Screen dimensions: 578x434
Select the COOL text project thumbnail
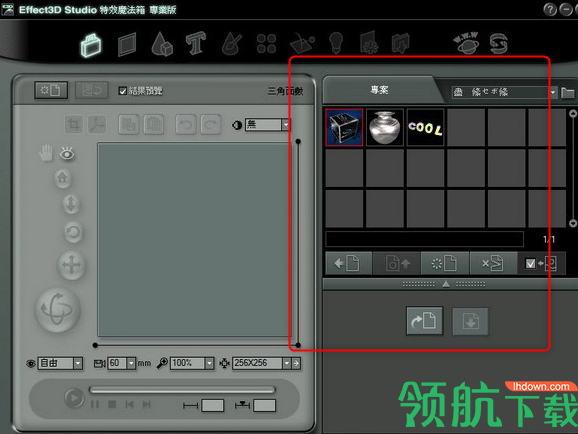(x=425, y=128)
